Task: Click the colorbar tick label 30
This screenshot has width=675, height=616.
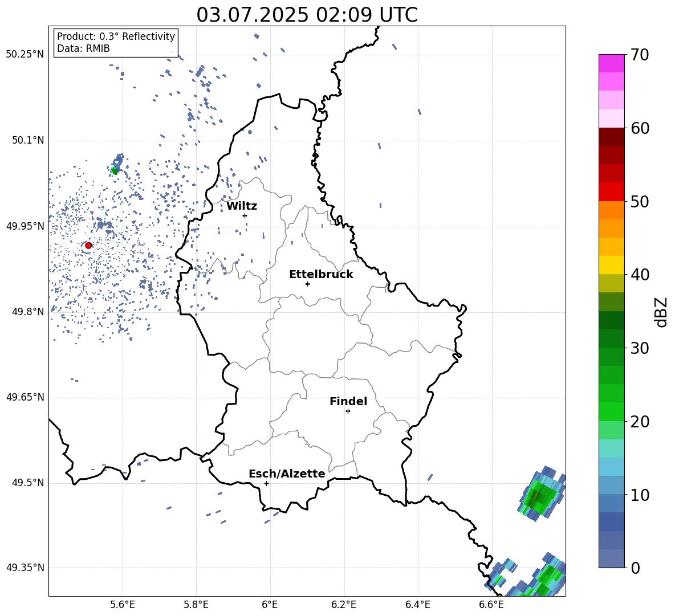Action: 640,348
